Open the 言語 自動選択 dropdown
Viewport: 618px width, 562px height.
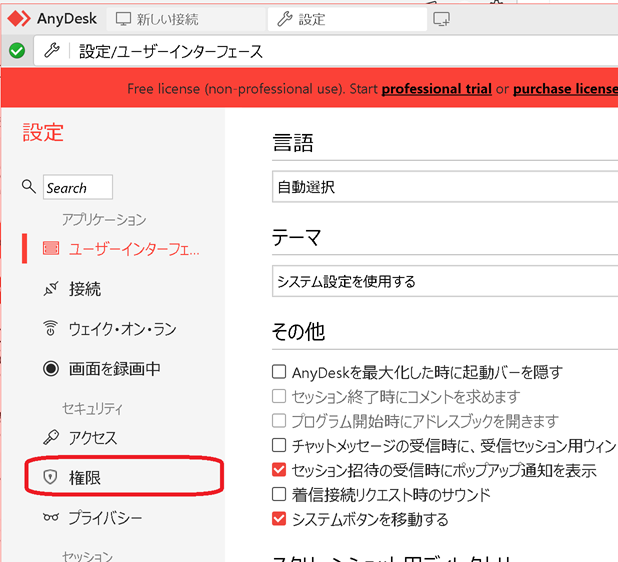pyautogui.click(x=445, y=187)
